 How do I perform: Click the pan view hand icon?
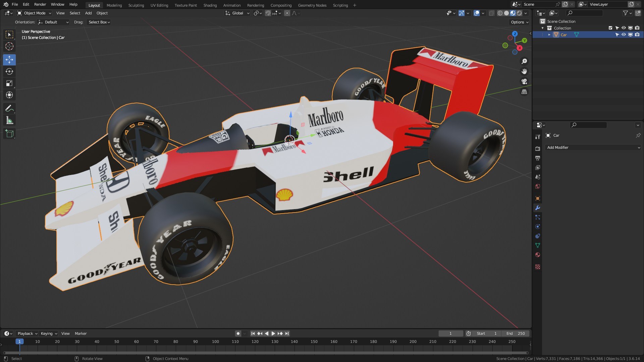pyautogui.click(x=524, y=71)
